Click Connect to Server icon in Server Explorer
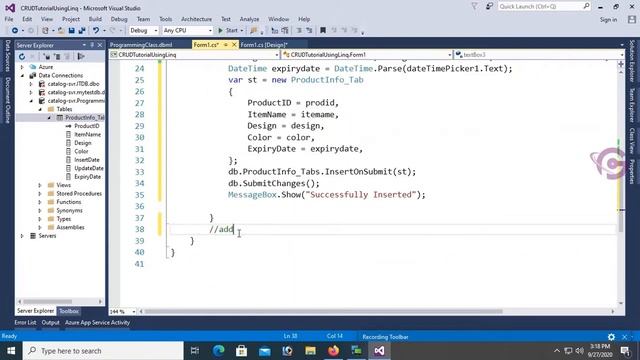 click(58, 57)
